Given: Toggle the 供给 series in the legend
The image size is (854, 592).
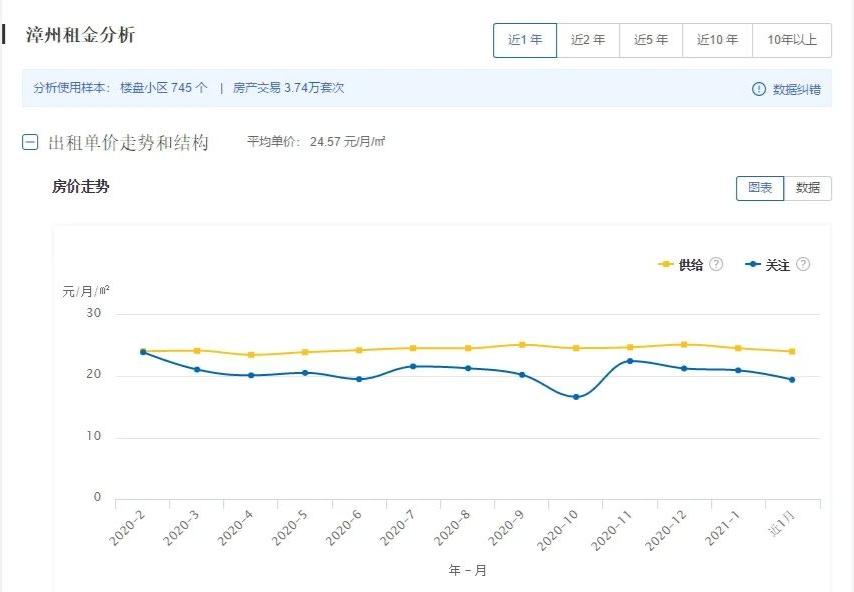Looking at the screenshot, I should [690, 263].
